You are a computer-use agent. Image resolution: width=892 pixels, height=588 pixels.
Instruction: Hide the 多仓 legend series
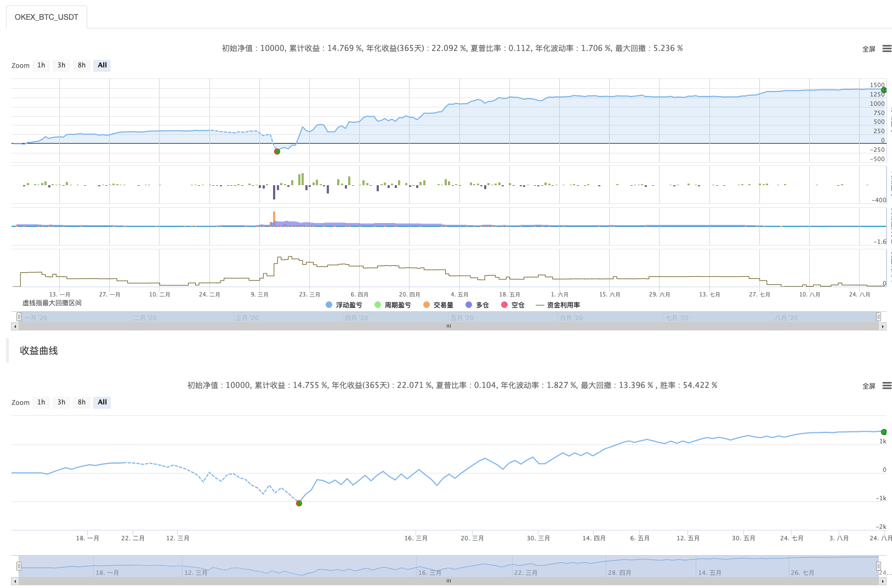coord(477,305)
